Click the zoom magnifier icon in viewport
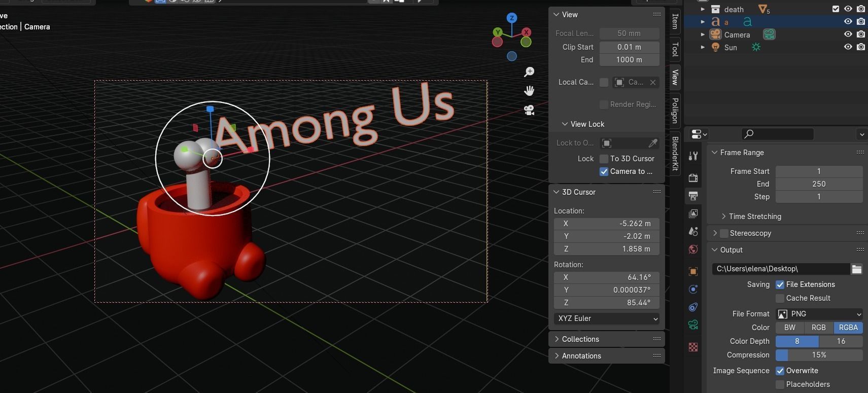 [529, 72]
